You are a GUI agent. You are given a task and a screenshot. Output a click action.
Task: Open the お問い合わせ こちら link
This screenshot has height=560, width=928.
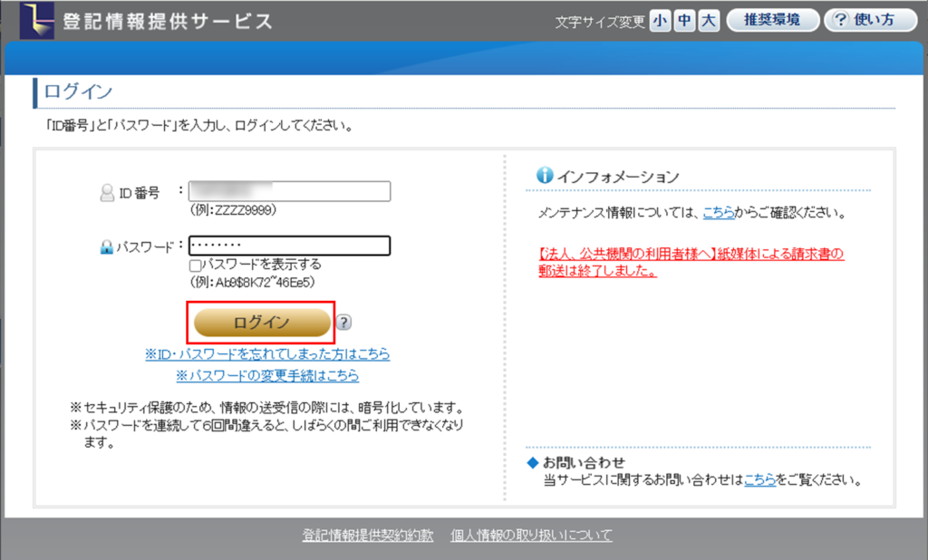pos(759,479)
